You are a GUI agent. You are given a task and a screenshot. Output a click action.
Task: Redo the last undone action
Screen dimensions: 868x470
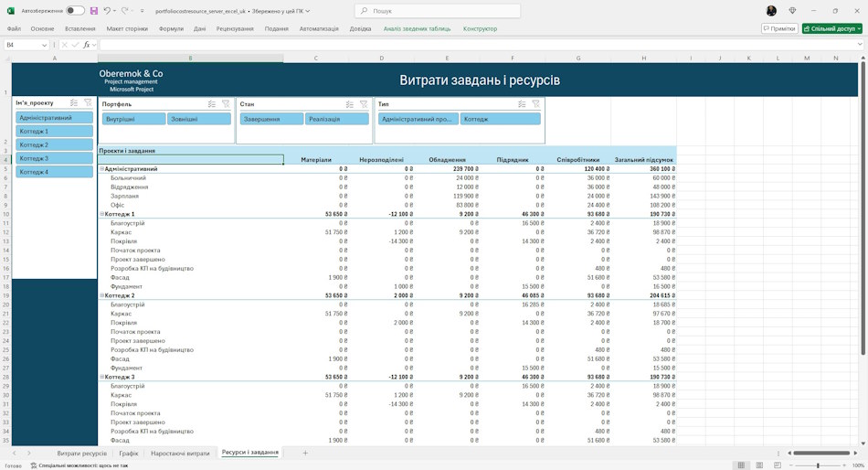124,11
